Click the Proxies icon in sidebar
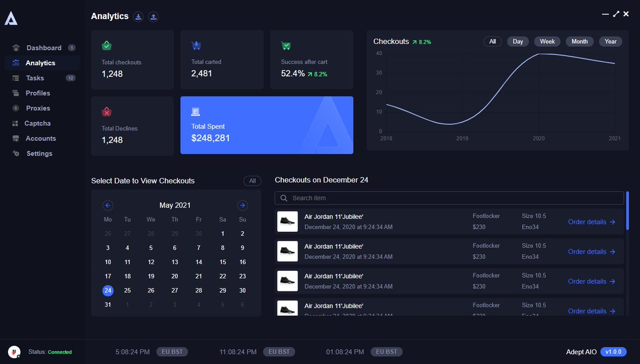The height and width of the screenshot is (364, 640). click(x=16, y=108)
